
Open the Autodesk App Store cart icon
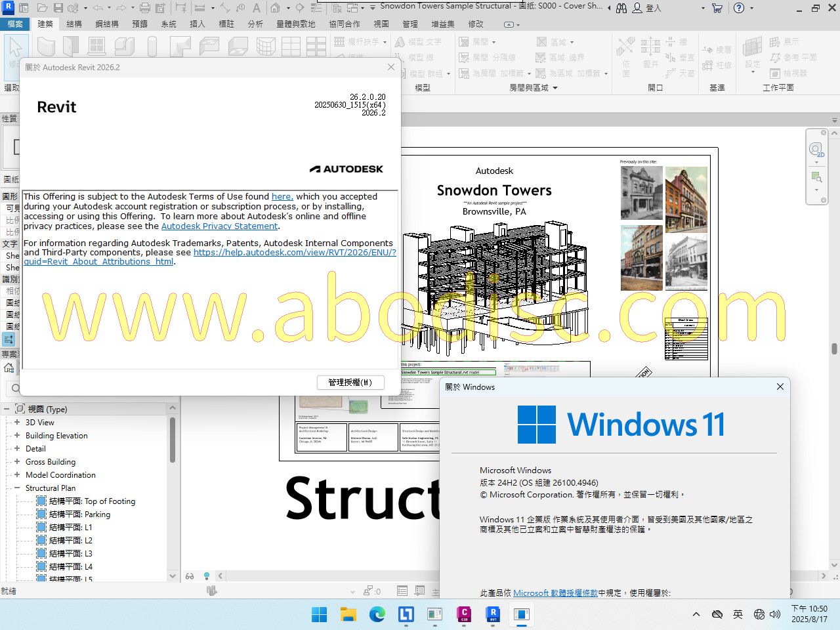[717, 8]
